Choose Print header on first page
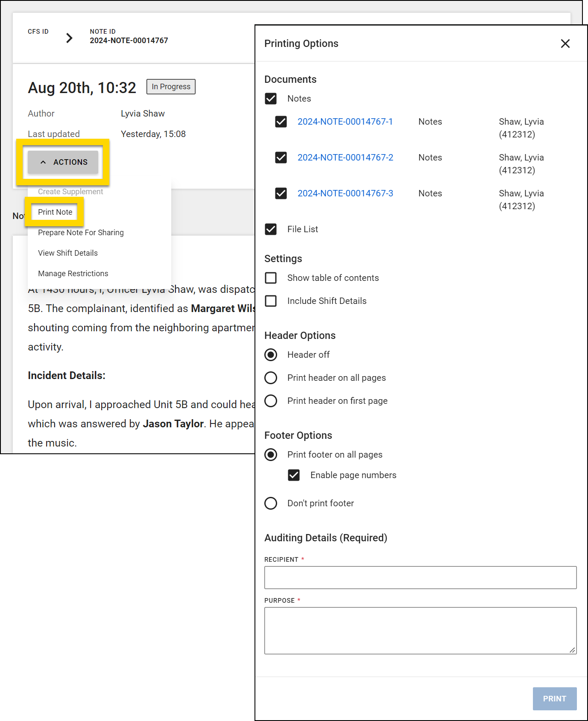The width and height of the screenshot is (588, 721). tap(271, 401)
